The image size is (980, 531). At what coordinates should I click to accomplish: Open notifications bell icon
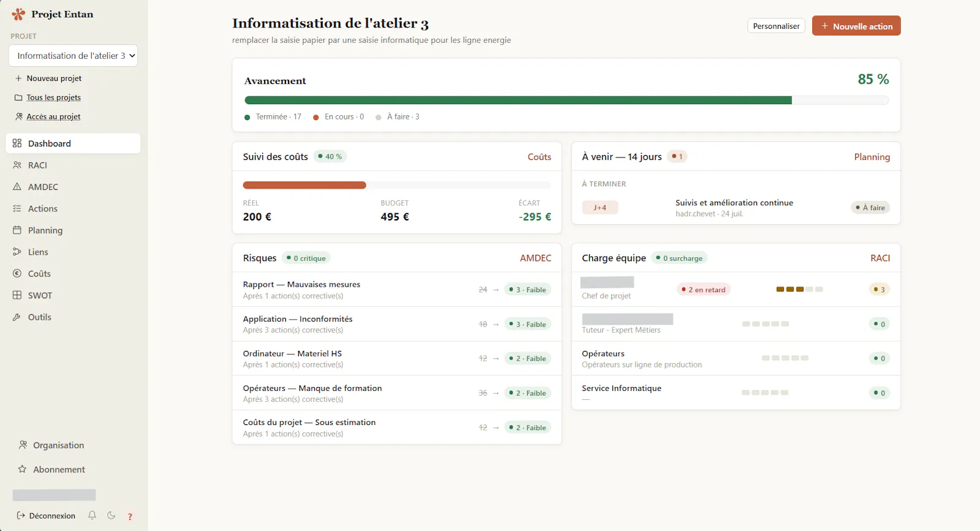point(92,516)
